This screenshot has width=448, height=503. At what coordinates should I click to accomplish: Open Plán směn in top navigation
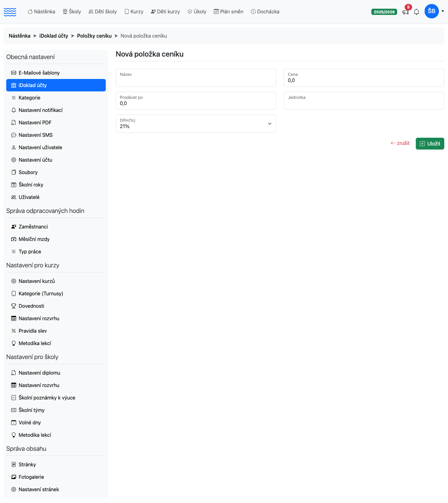click(x=228, y=12)
